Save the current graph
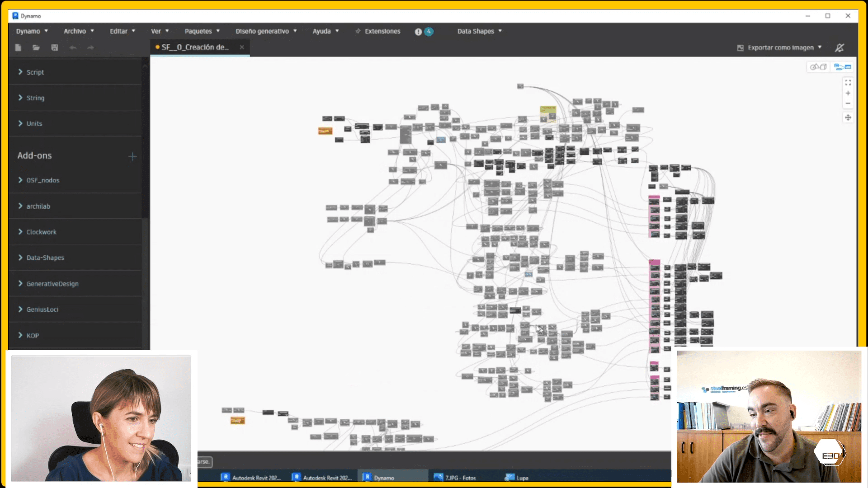The width and height of the screenshot is (868, 488). (54, 47)
